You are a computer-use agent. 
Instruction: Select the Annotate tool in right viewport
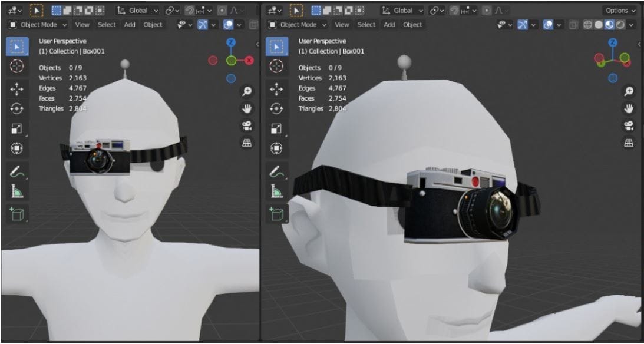(276, 171)
